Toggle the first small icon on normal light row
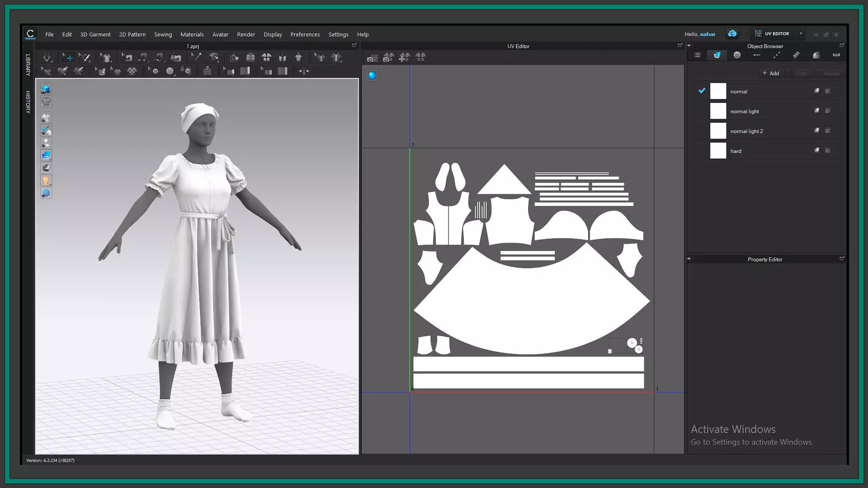 817,111
